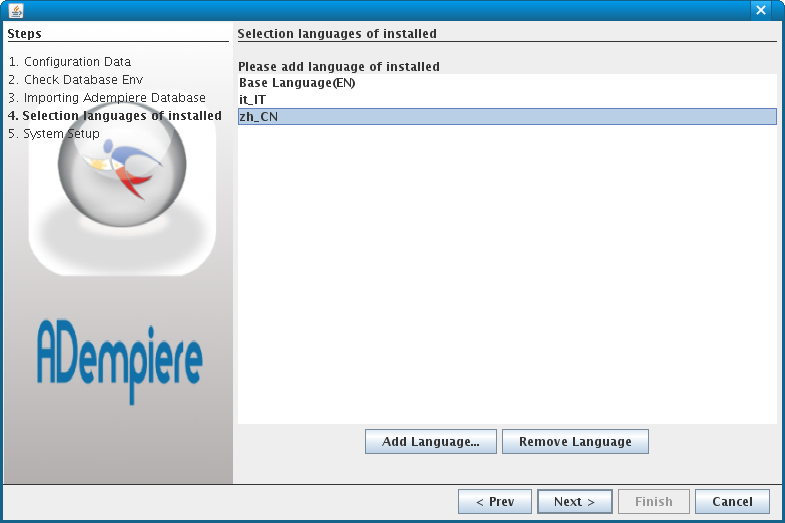
Task: Click the Steps heading
Action: (x=25, y=34)
